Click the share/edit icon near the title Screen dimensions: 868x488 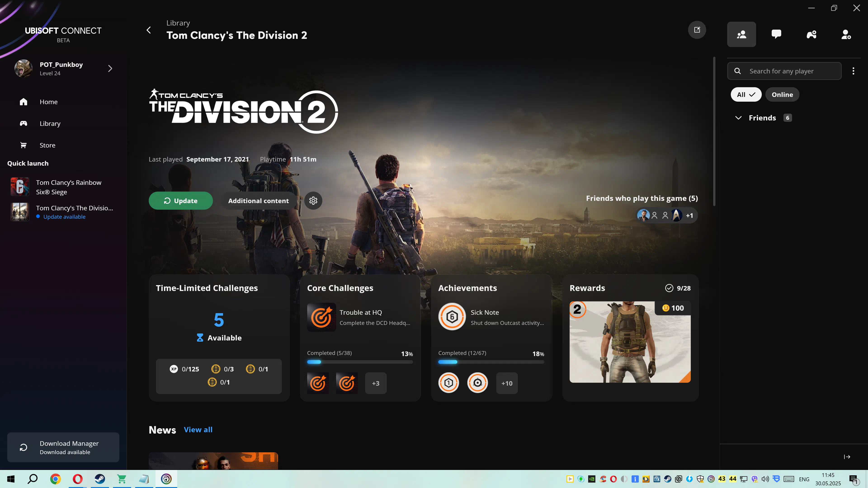[x=697, y=30]
